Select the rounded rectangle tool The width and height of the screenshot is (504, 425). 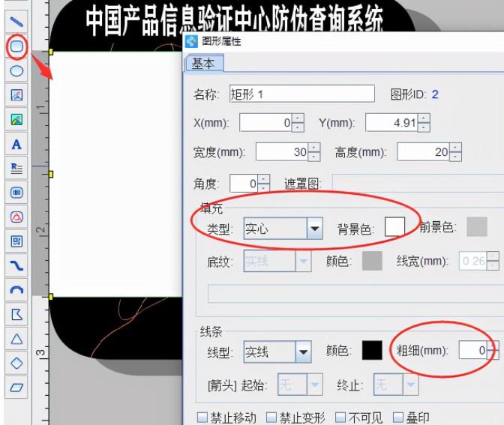point(16,46)
